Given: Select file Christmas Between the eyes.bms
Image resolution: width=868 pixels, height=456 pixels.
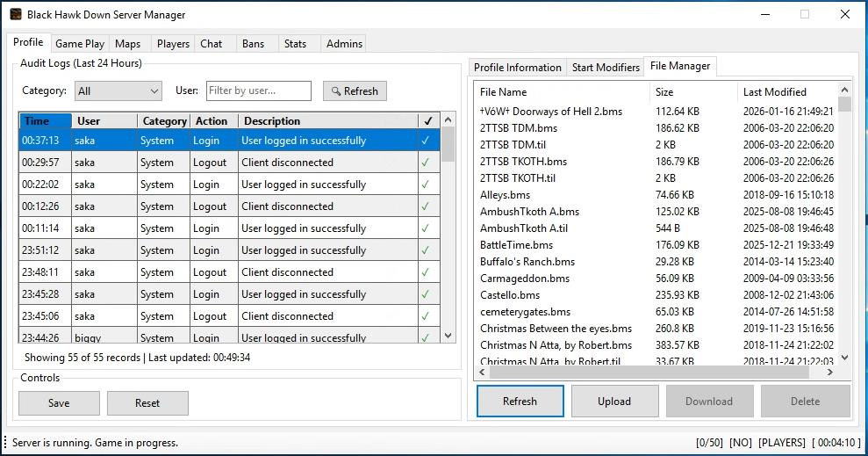Looking at the screenshot, I should coord(556,329).
